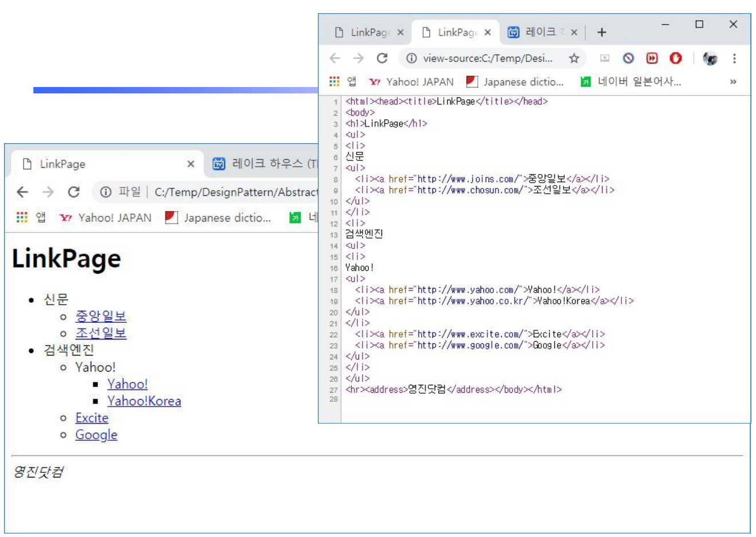
Task: Go back in the view-source window
Action: (x=335, y=58)
